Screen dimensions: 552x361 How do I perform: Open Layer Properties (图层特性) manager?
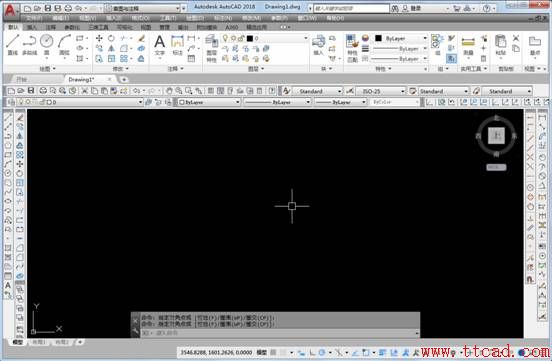click(211, 49)
